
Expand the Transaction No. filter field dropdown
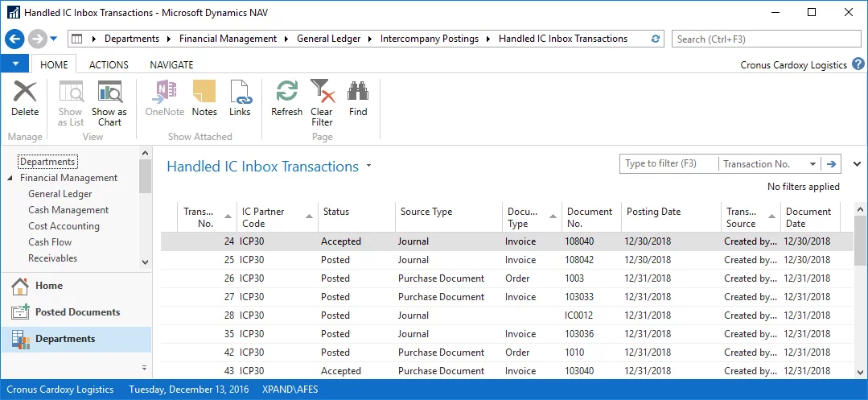pos(813,164)
